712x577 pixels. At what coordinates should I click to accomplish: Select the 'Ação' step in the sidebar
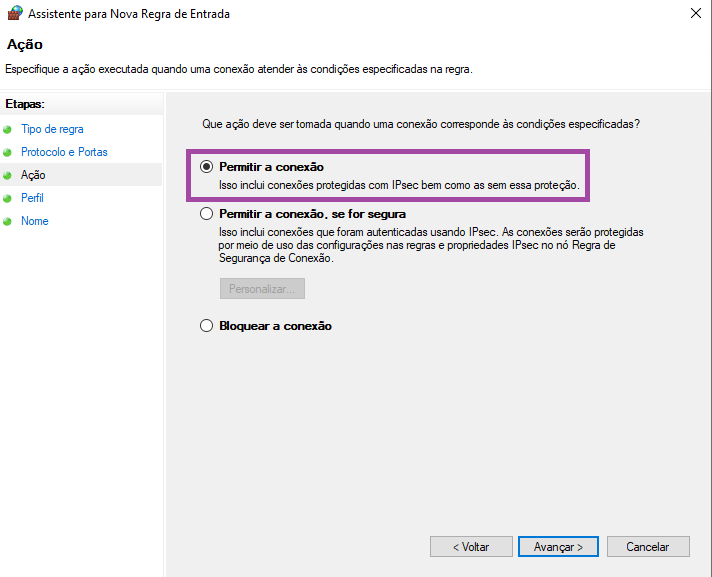point(33,175)
